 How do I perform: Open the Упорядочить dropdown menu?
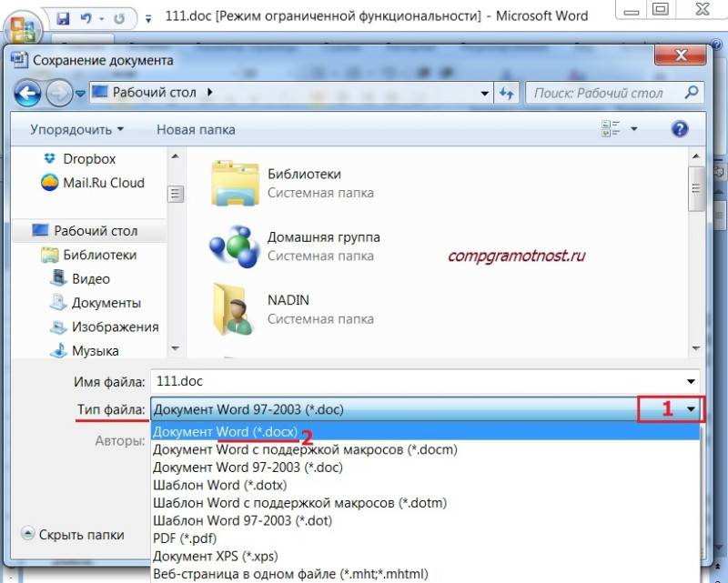pyautogui.click(x=76, y=129)
